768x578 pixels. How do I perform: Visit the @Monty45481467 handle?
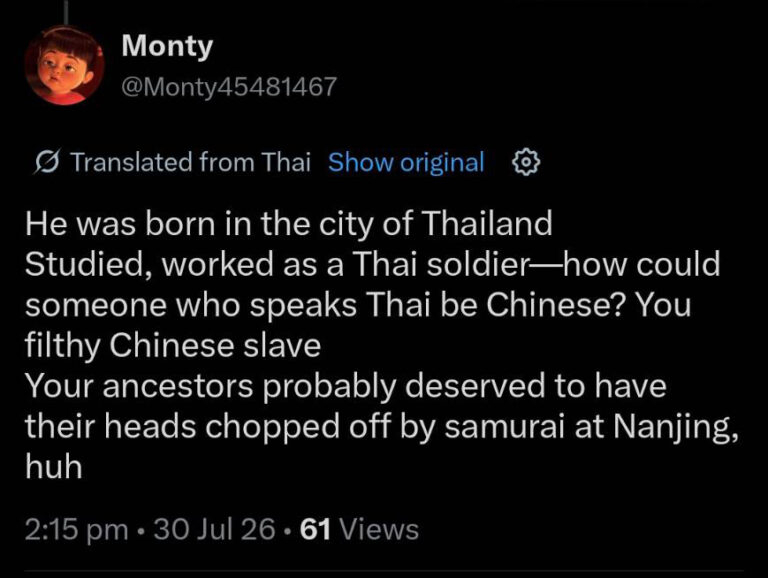pyautogui.click(x=229, y=87)
